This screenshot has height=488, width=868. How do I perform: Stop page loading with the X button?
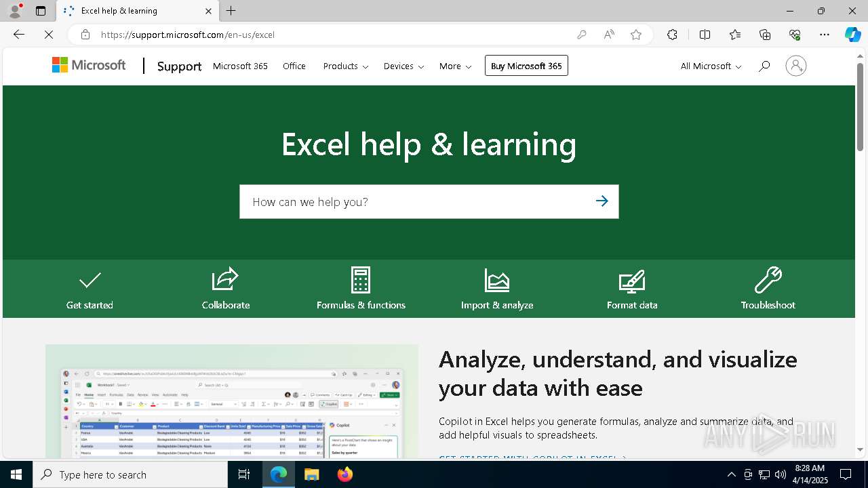[49, 35]
